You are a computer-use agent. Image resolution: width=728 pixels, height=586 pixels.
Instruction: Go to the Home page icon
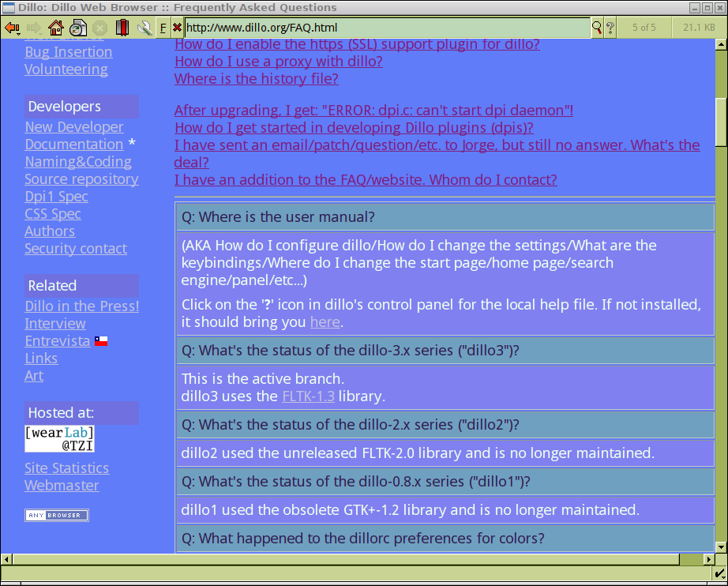coord(55,28)
